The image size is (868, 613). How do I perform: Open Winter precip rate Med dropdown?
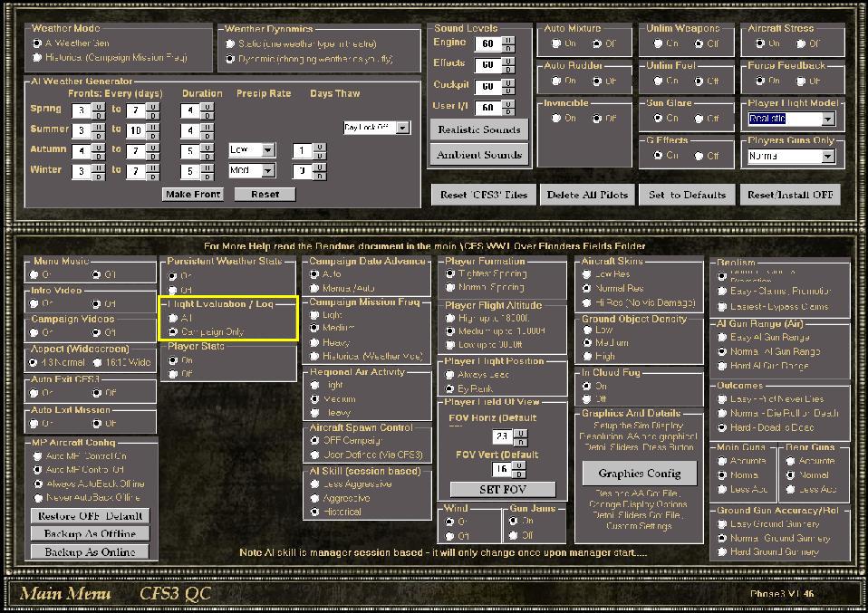[x=268, y=170]
